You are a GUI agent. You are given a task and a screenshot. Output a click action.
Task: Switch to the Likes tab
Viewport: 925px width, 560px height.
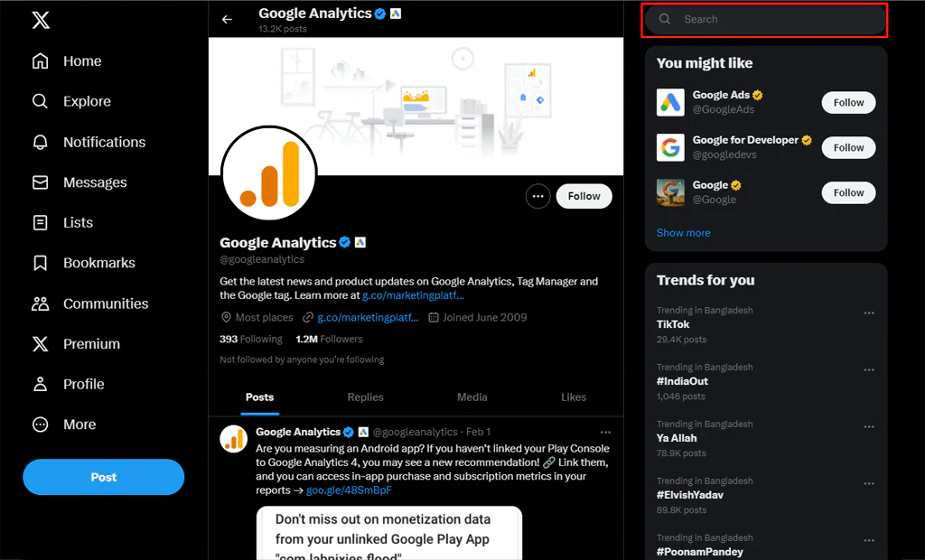(x=574, y=397)
